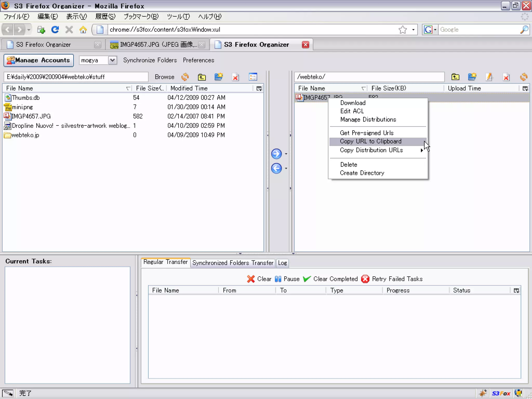Open the ツール(T) menu
The width and height of the screenshot is (532, 399).
click(x=178, y=17)
